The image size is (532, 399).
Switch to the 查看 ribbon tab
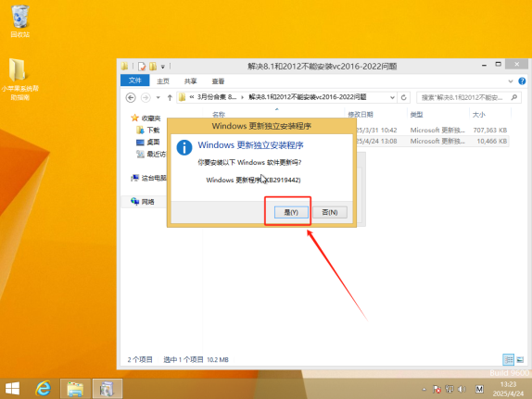(218, 81)
